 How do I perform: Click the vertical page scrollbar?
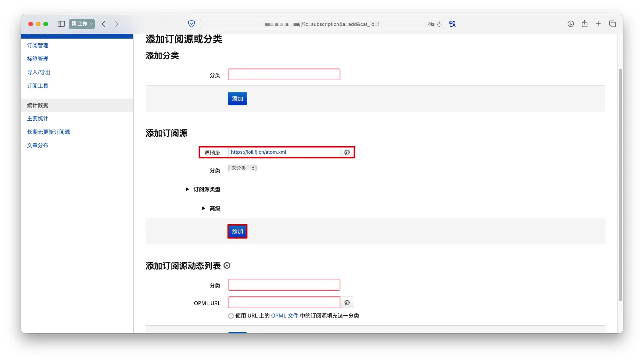pyautogui.click(x=620, y=184)
